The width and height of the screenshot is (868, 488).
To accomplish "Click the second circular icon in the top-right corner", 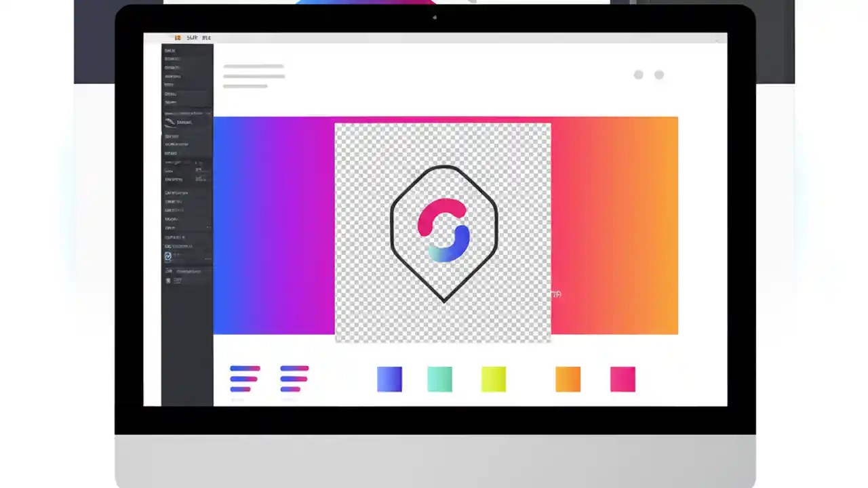I will pyautogui.click(x=658, y=75).
